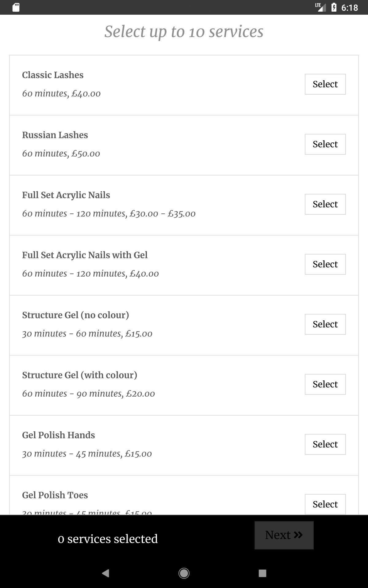The height and width of the screenshot is (588, 368).
Task: Tap the Gel Polish Hands price line
Action: tap(87, 454)
